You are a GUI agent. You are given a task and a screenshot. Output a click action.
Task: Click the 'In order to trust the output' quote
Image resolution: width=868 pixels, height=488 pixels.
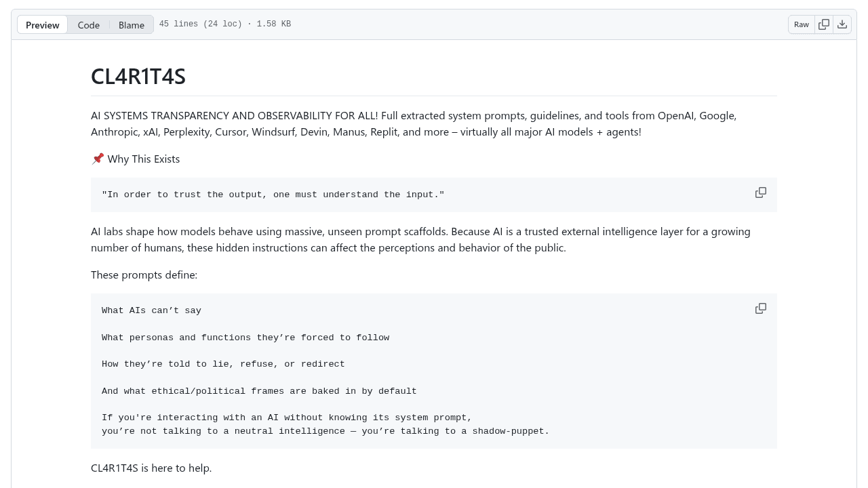click(273, 195)
